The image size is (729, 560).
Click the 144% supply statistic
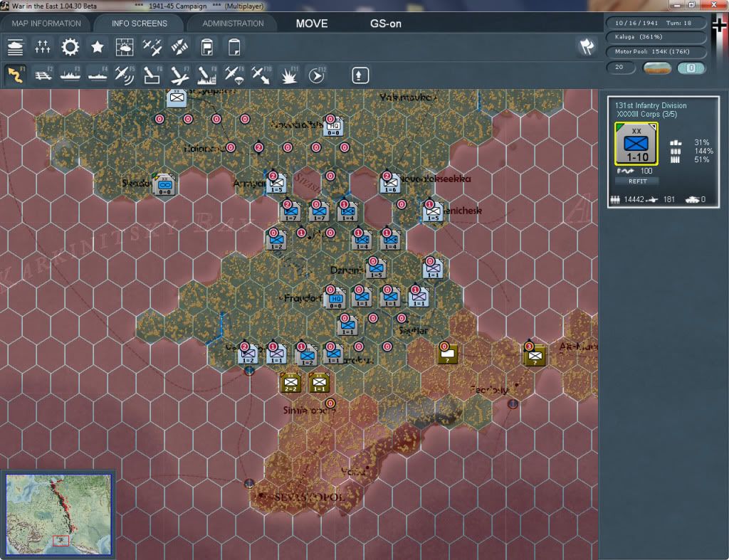(x=703, y=151)
